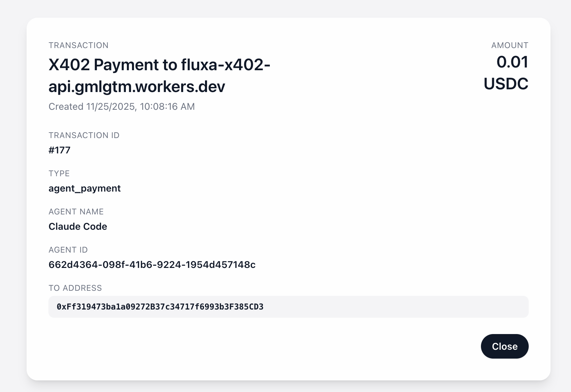Click the TO ADDRESS field label
The width and height of the screenshot is (571, 392).
tap(75, 288)
